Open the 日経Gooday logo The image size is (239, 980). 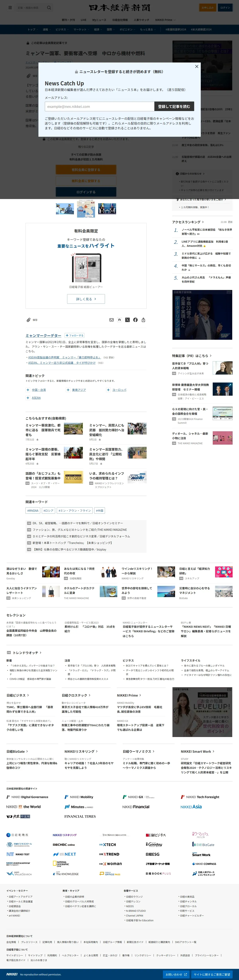(154, 844)
